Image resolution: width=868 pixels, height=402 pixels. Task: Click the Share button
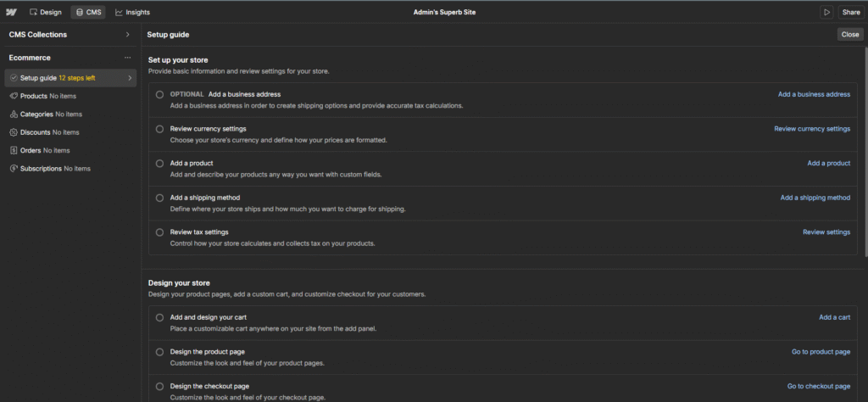[x=851, y=12]
